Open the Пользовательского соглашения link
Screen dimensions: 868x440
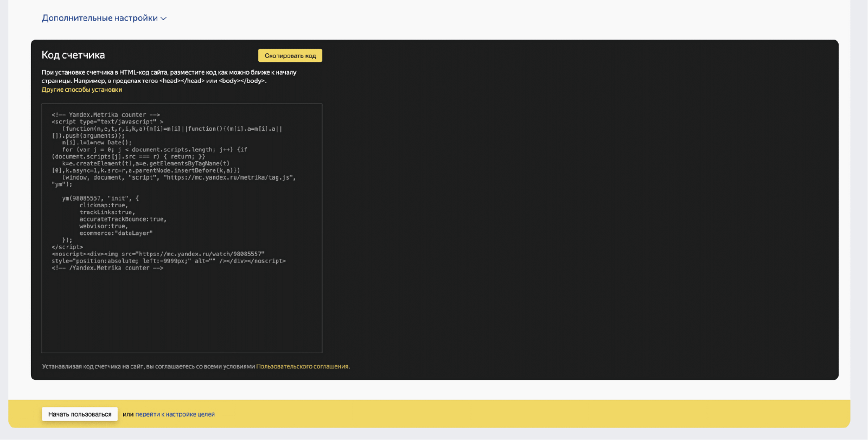click(x=303, y=367)
